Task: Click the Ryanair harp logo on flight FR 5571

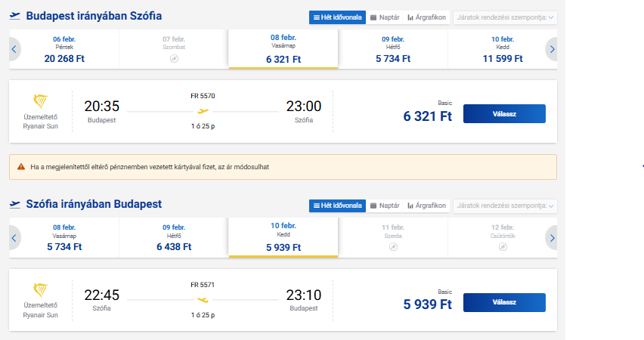Action: pos(40,291)
